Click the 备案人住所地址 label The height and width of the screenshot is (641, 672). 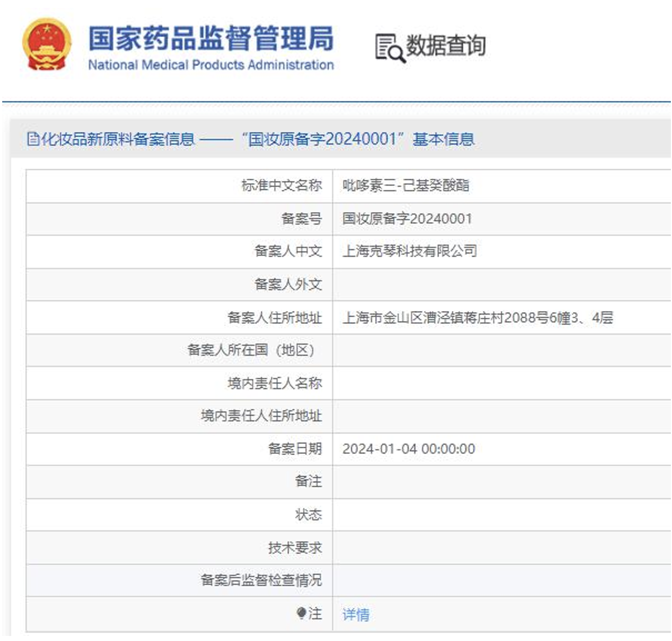pyautogui.click(x=275, y=318)
